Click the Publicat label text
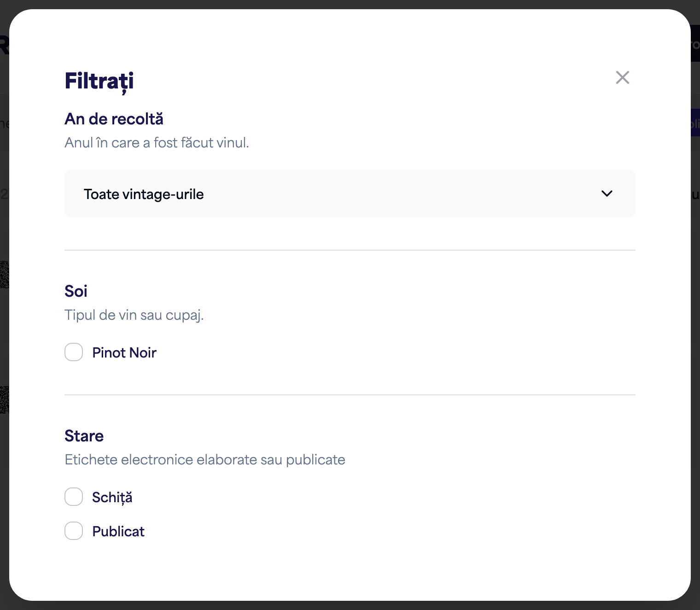 [x=118, y=531]
